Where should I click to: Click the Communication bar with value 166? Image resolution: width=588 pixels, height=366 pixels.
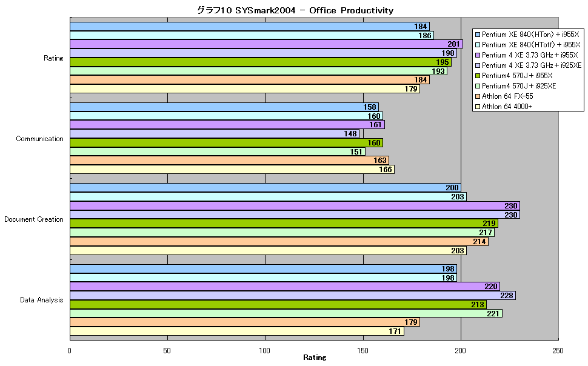[x=232, y=170]
